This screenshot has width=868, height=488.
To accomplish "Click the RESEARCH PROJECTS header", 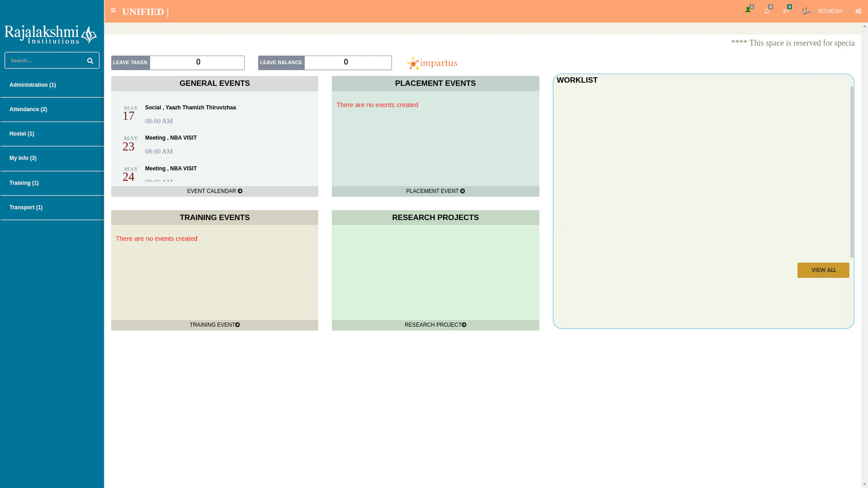I will click(435, 218).
